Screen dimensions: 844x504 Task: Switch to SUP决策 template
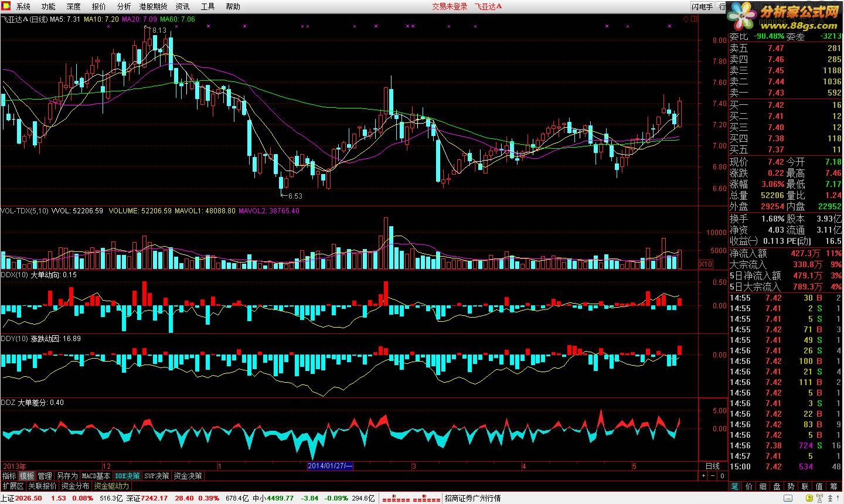(x=156, y=476)
